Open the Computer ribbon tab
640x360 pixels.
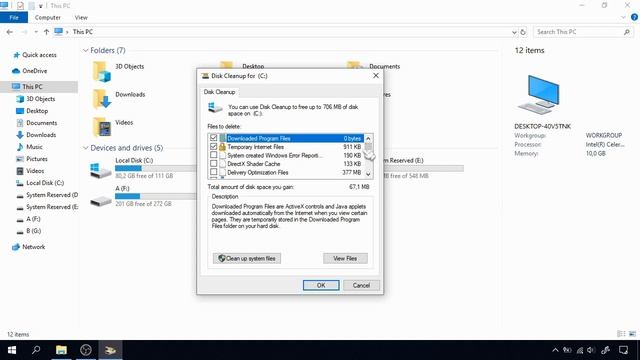pos(48,18)
